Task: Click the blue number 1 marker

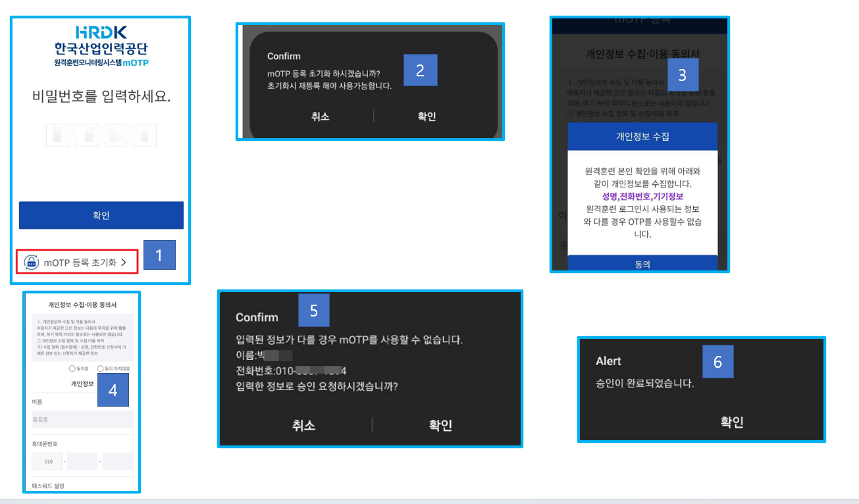Action: pos(160,255)
